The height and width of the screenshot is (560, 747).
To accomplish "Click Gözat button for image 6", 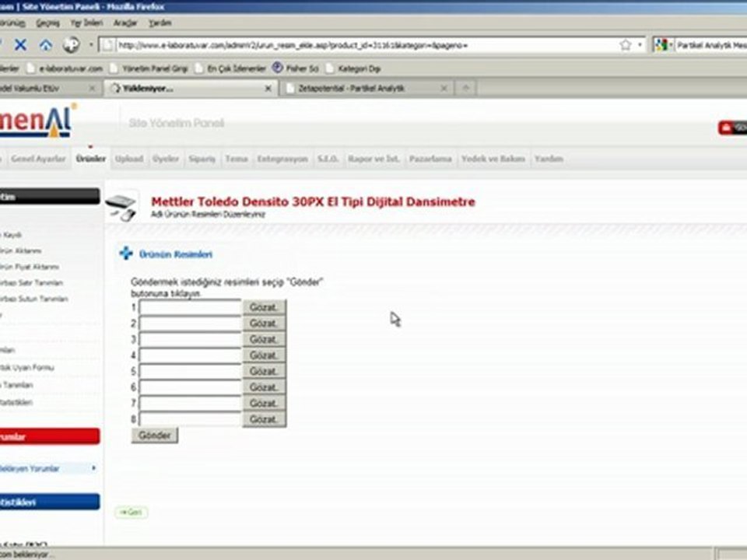I will click(265, 387).
